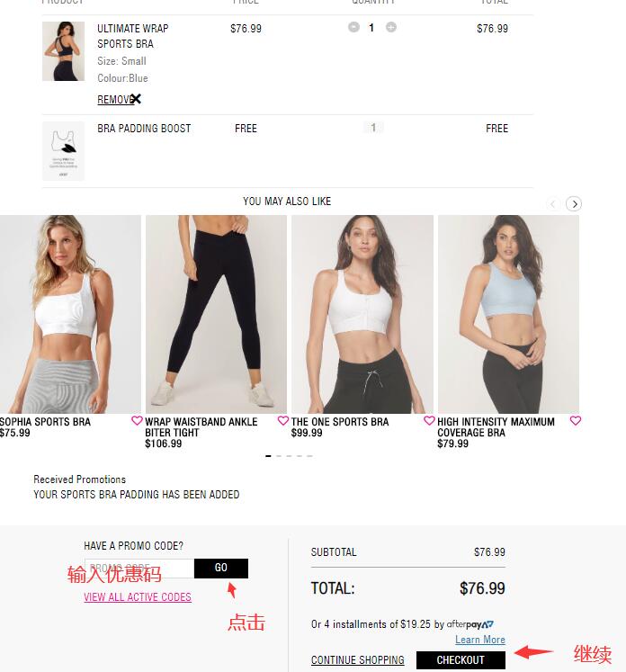Click the next arrow of recommendations carousel
Viewport: 626px width, 672px height.
pos(574,204)
